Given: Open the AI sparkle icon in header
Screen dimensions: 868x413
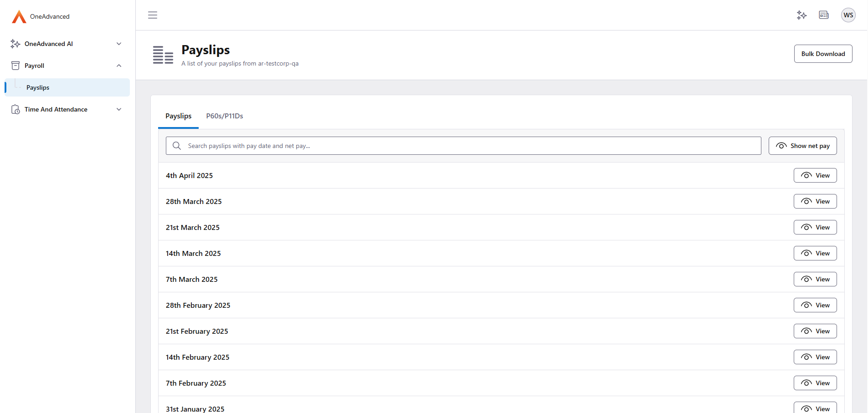Looking at the screenshot, I should [801, 15].
